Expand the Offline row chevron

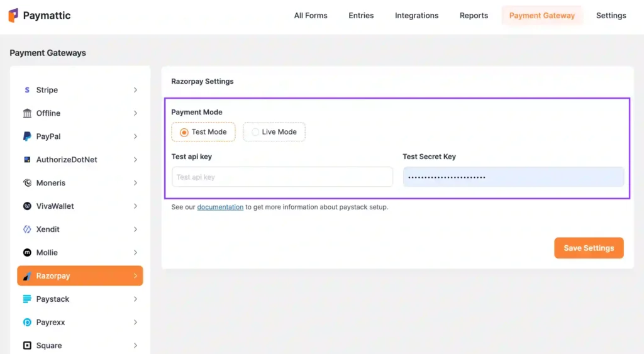click(135, 113)
